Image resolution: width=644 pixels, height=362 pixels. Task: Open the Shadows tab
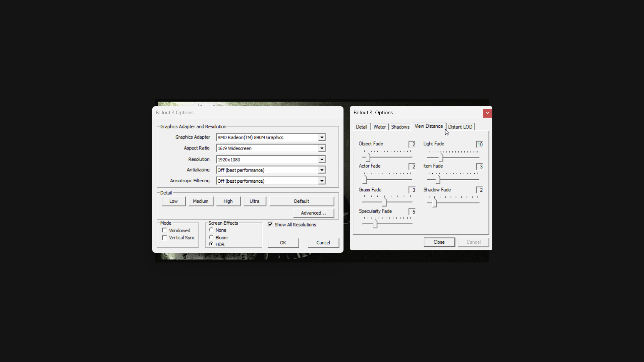(400, 127)
